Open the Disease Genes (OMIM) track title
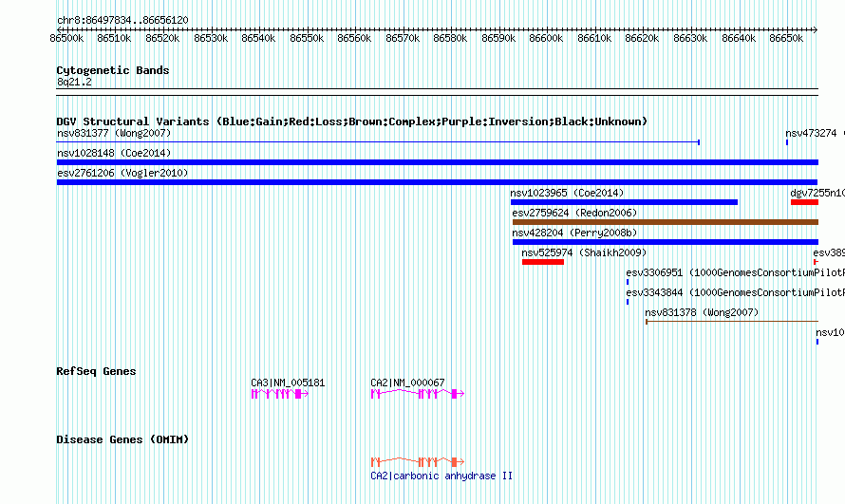 [122, 439]
